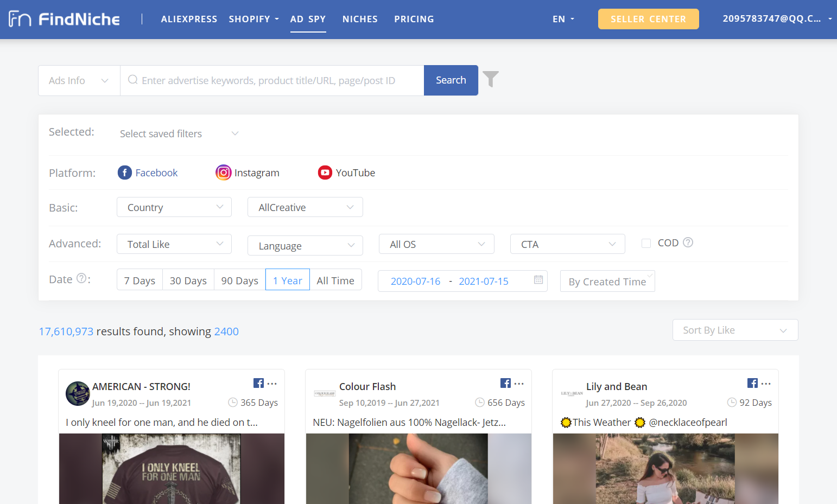Image resolution: width=837 pixels, height=504 pixels.
Task: Click the AMERICAN - STRONG! page avatar
Action: click(78, 393)
